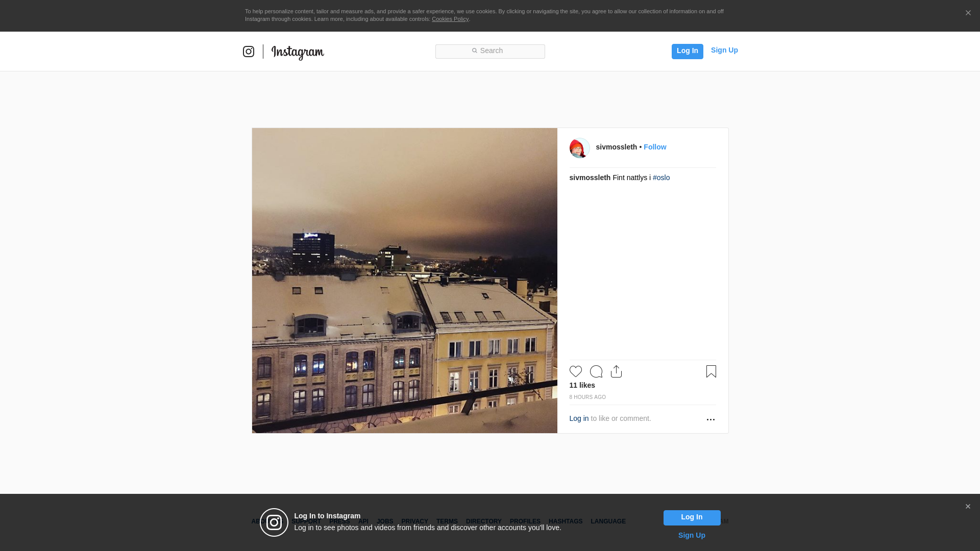This screenshot has height=551, width=980.
Task: Click the Instagram logo in login banner
Action: (x=274, y=522)
